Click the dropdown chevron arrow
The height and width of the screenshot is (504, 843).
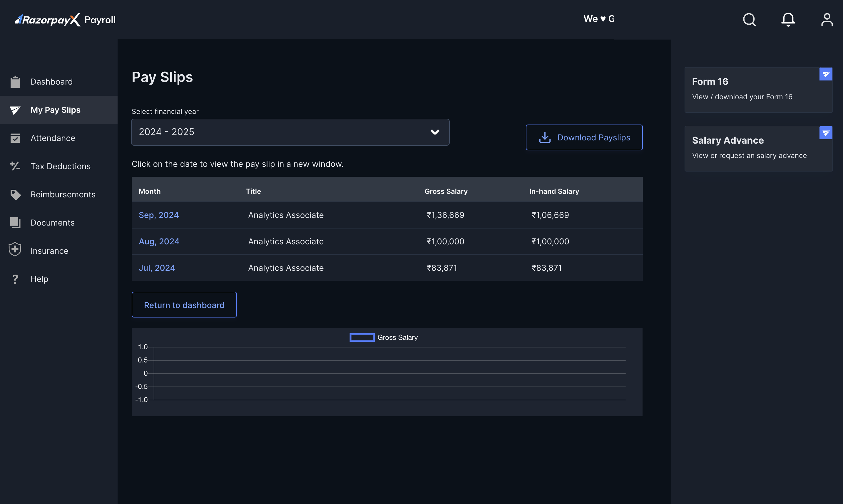click(435, 132)
